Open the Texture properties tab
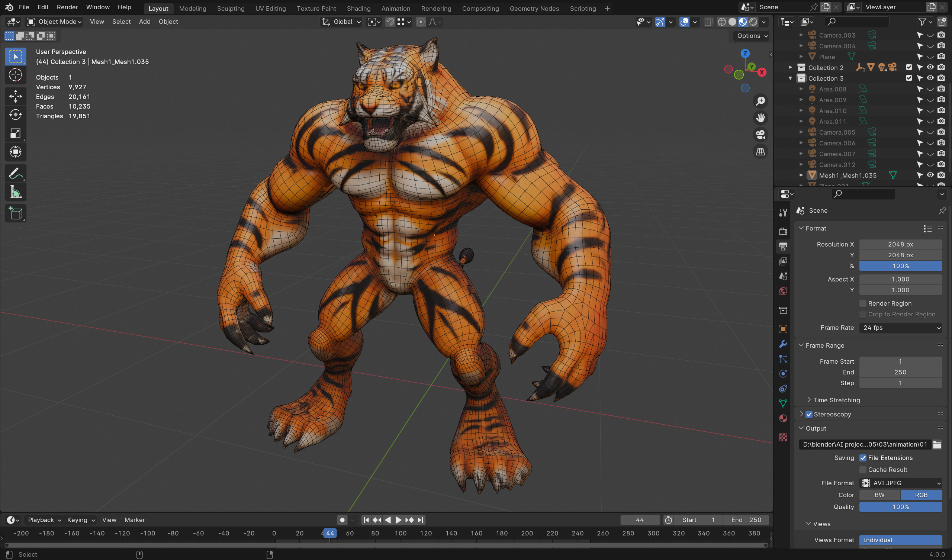This screenshot has height=560, width=952. click(783, 437)
